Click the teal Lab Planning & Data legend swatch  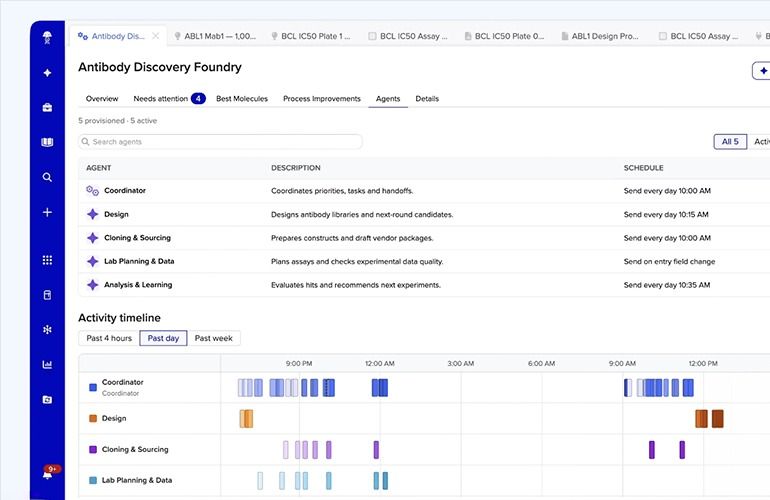[x=93, y=480]
